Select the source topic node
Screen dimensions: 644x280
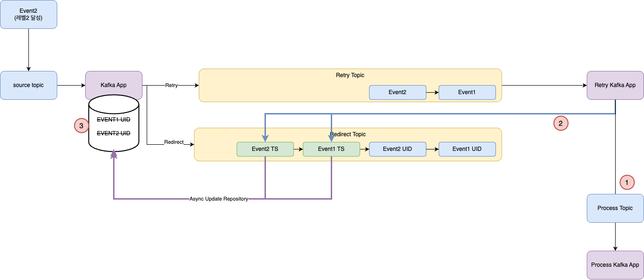[28, 85]
